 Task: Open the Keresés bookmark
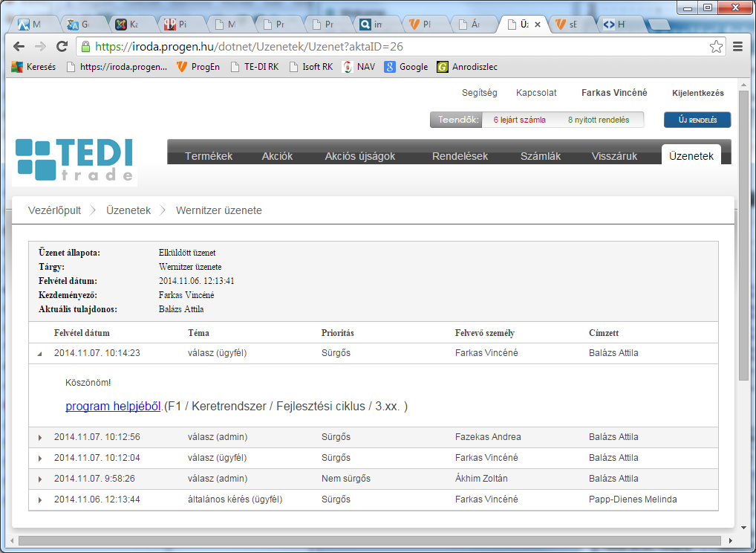[x=33, y=67]
